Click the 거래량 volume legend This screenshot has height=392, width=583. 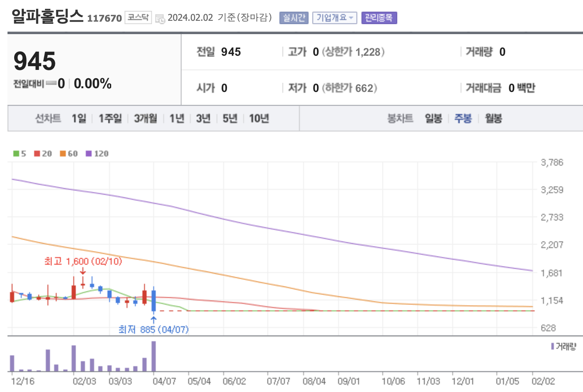(x=564, y=346)
